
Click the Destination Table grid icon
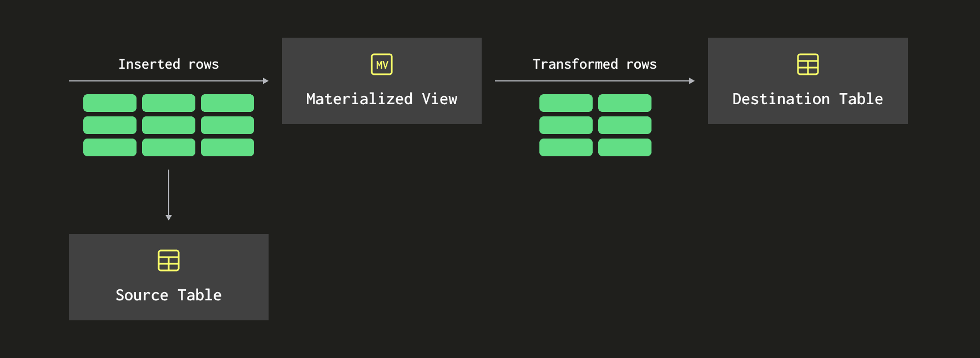[807, 64]
